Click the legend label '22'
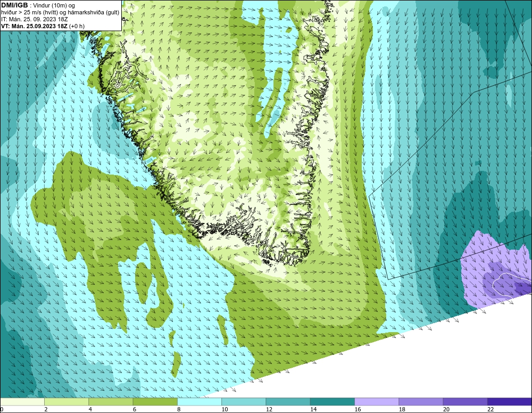This screenshot has height=413, width=532. [x=491, y=409]
